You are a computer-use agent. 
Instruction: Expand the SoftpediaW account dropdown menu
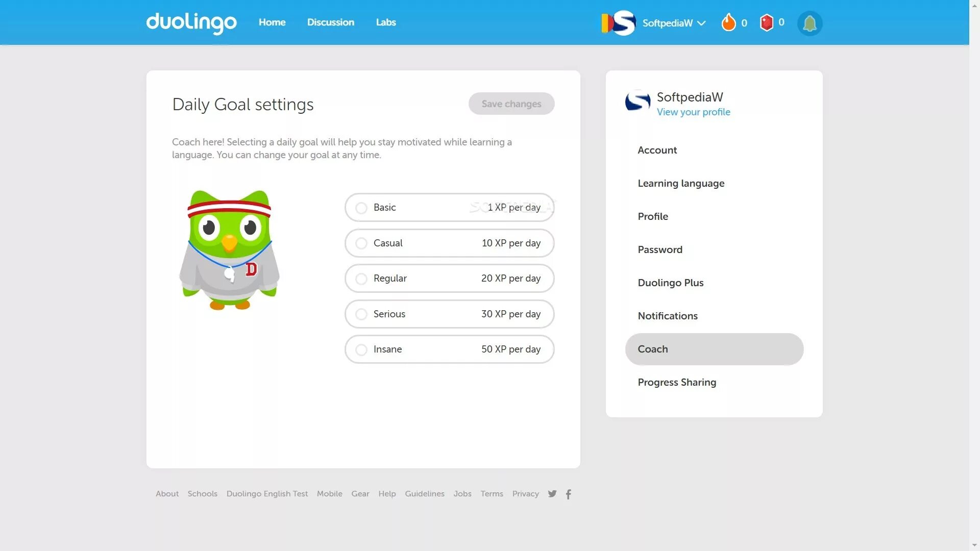[702, 22]
